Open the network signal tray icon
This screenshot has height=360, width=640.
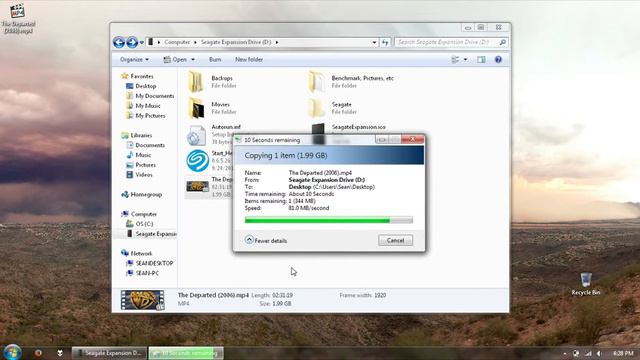point(588,353)
